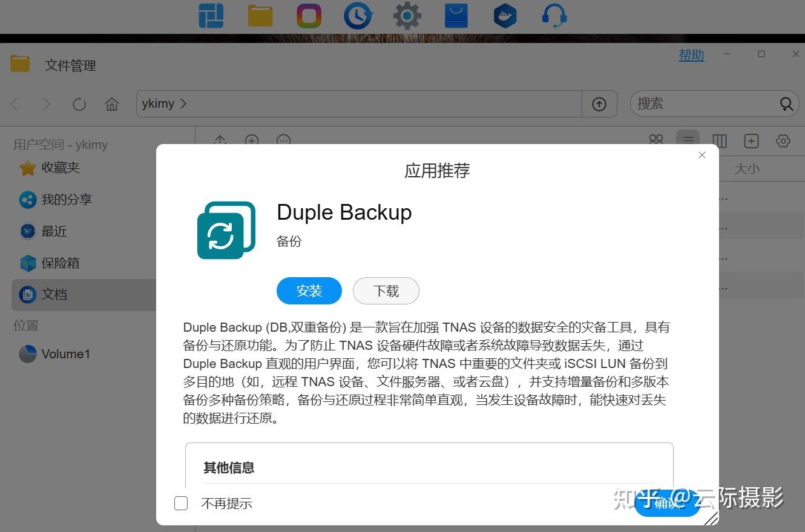Close the 文件管理 window
The image size is (805, 532).
click(x=796, y=54)
